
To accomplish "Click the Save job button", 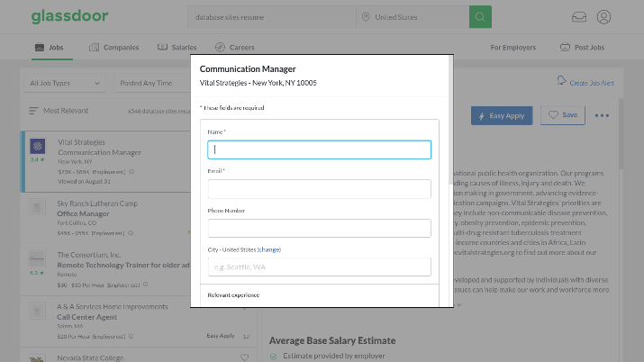I will point(563,115).
